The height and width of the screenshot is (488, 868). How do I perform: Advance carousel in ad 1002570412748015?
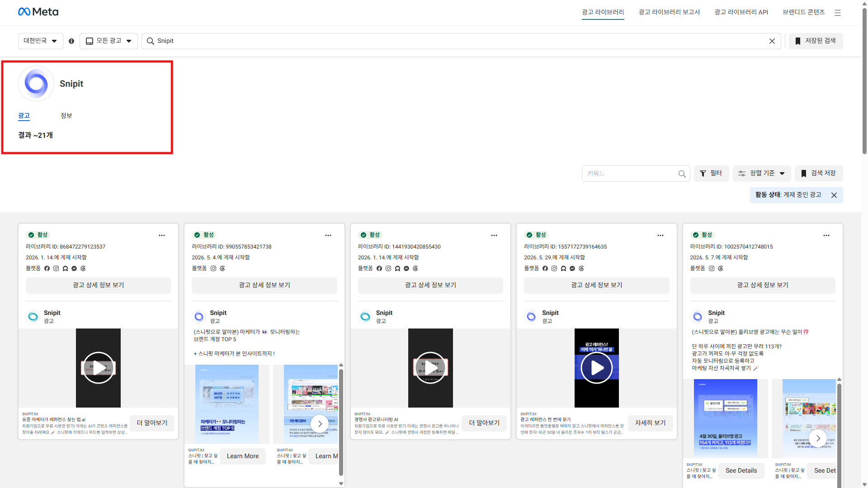point(818,438)
